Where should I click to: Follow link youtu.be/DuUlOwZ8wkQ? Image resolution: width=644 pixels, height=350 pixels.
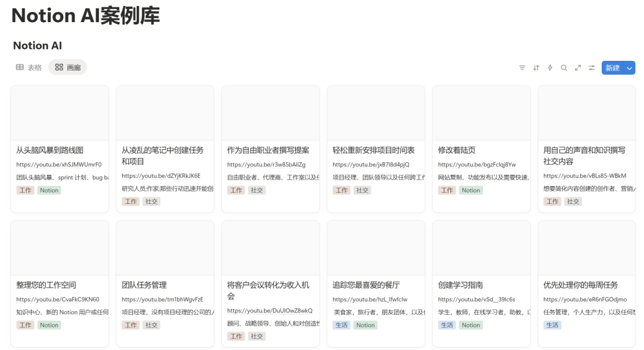tap(270, 310)
